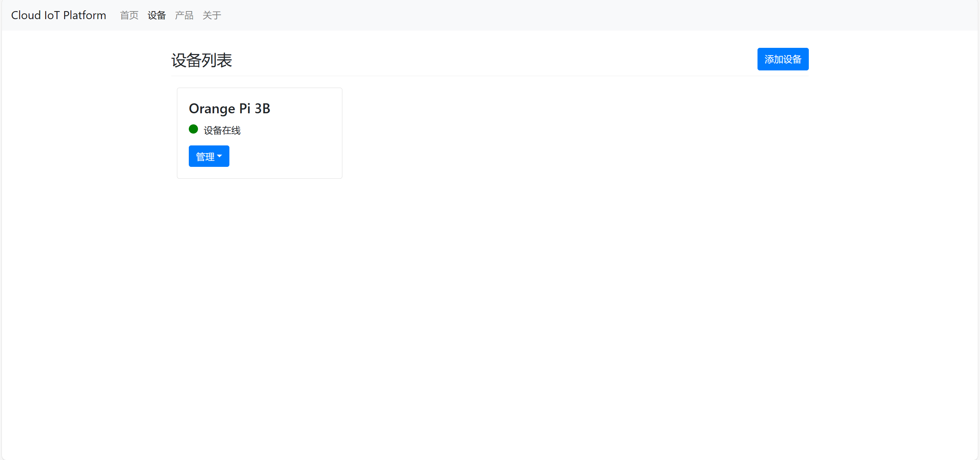Click the 添加设备 button
The image size is (980, 460).
tap(783, 59)
